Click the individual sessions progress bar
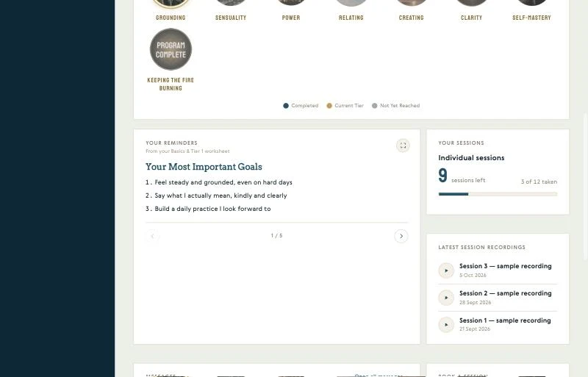The image size is (588, 377). click(x=498, y=194)
